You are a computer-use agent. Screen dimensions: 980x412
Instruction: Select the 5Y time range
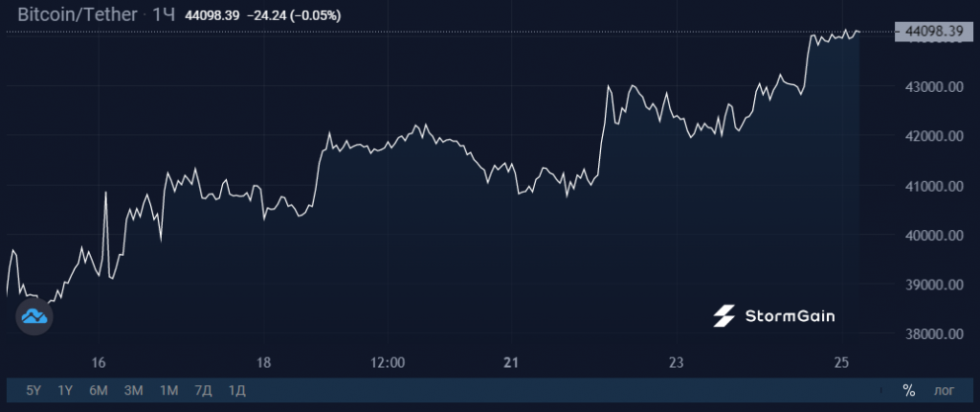coord(33,390)
